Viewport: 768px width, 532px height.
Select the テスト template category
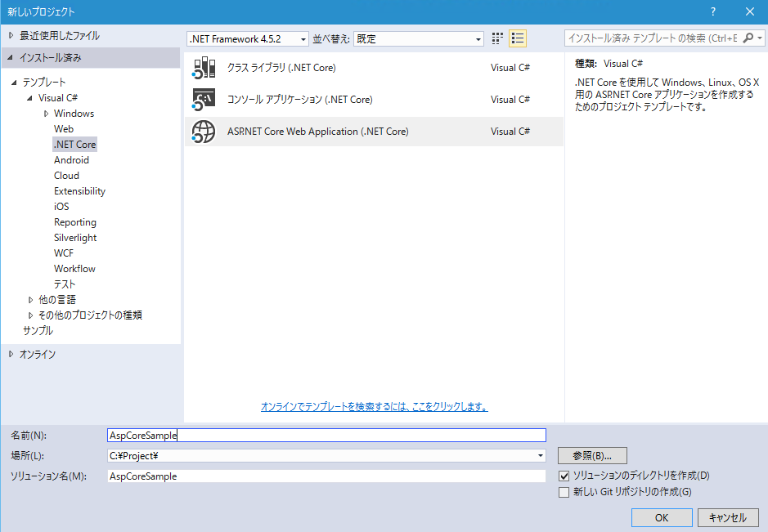click(x=65, y=284)
